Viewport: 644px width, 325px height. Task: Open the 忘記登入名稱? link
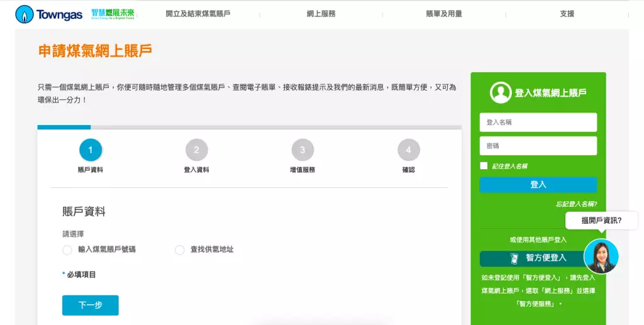coord(575,204)
